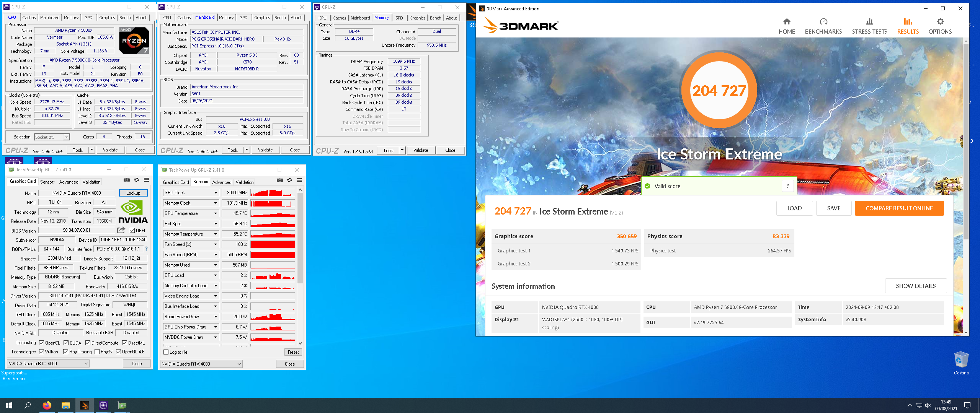Toggle UEFI checkbox in GPU-Z
This screenshot has height=413, width=980.
pos(132,230)
